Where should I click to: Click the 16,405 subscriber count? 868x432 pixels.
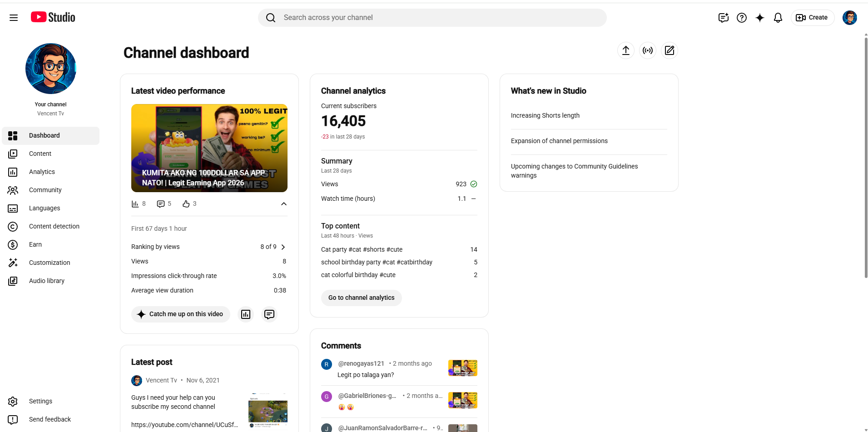pyautogui.click(x=343, y=121)
